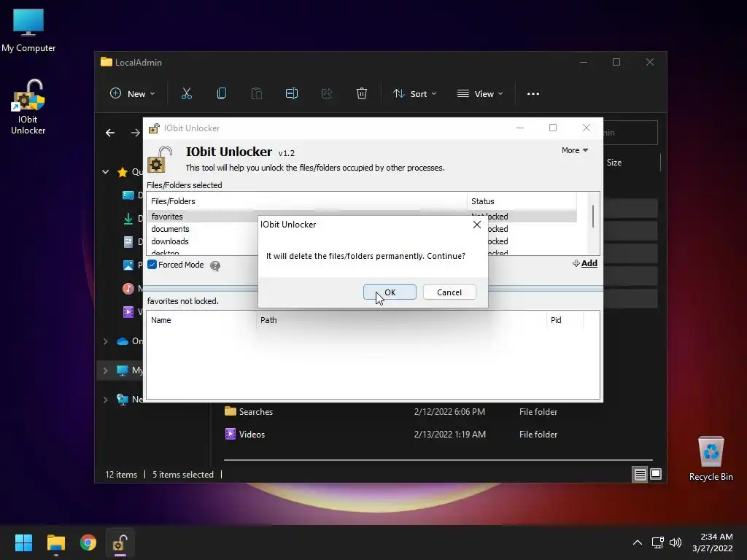Open the More dropdown in IObit Unlocker

575,150
